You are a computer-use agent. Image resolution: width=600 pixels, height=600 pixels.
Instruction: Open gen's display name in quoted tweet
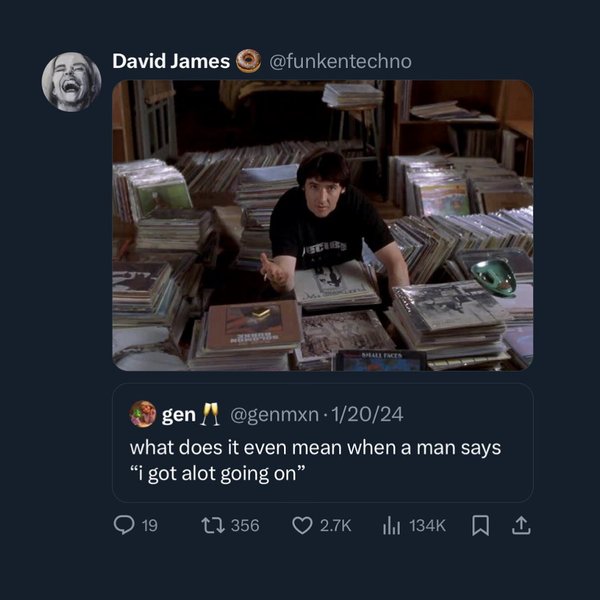pyautogui.click(x=179, y=415)
